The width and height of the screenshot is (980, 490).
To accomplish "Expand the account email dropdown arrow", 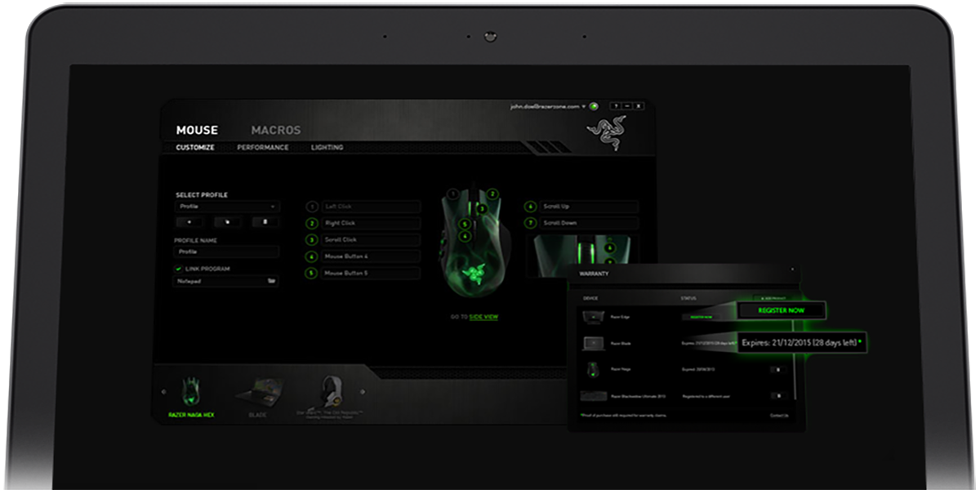I will (584, 106).
